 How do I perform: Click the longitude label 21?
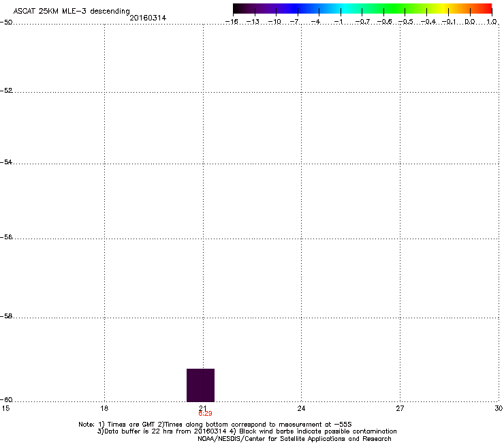click(203, 408)
